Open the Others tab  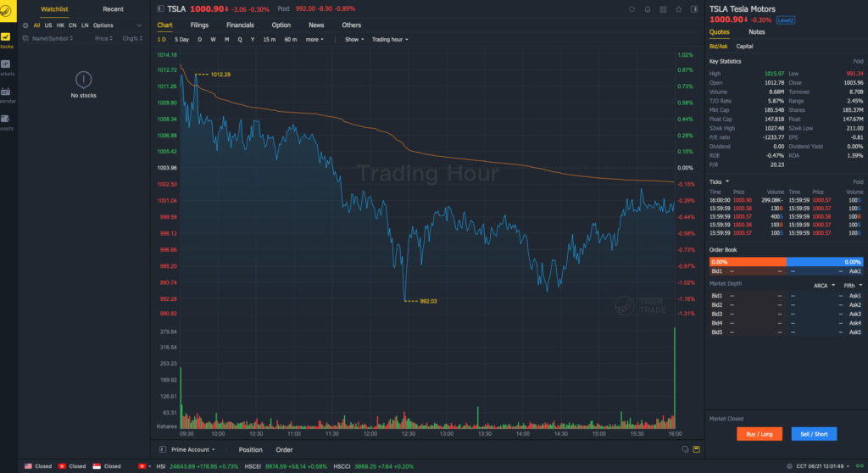(x=351, y=25)
